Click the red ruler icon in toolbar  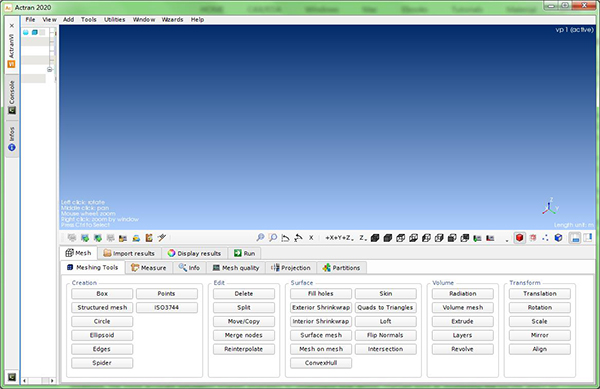coord(490,238)
